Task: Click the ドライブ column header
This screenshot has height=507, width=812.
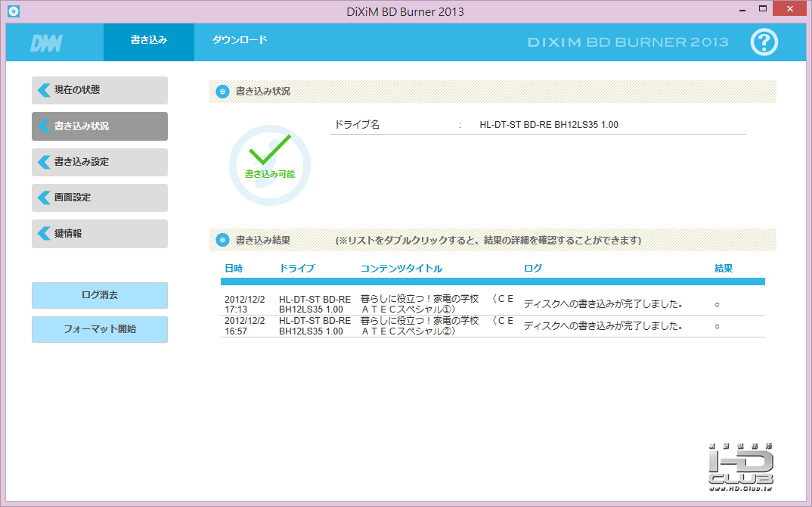Action: [296, 269]
